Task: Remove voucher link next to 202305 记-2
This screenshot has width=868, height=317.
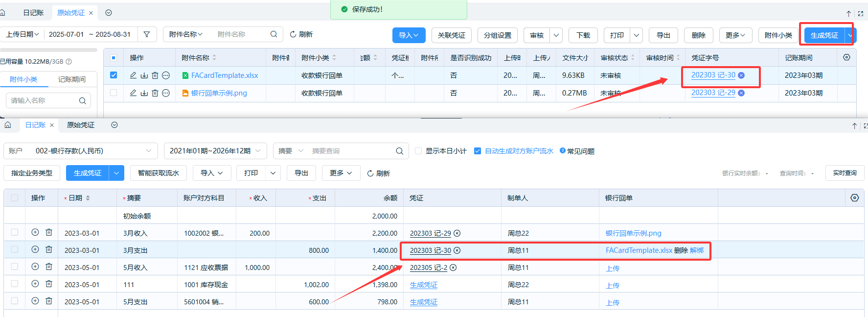Action: pyautogui.click(x=453, y=268)
